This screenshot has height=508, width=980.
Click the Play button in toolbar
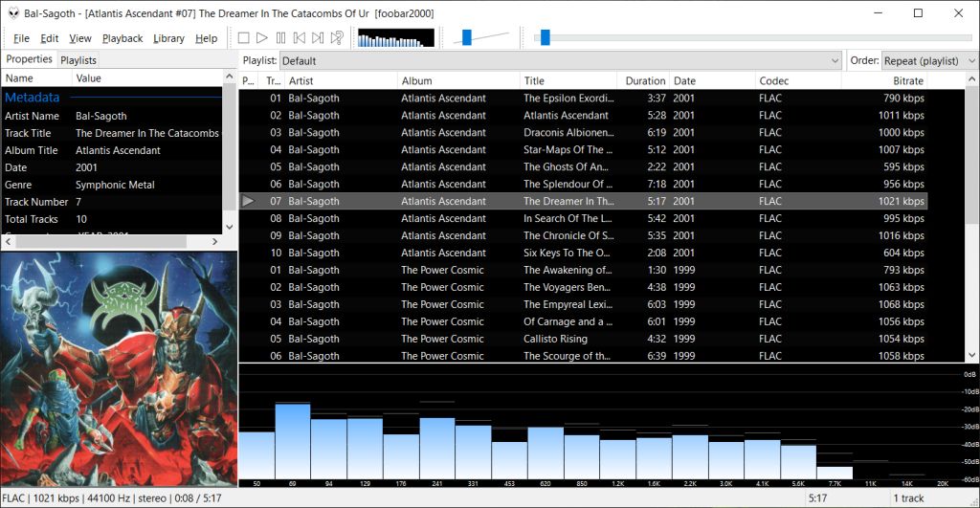262,38
